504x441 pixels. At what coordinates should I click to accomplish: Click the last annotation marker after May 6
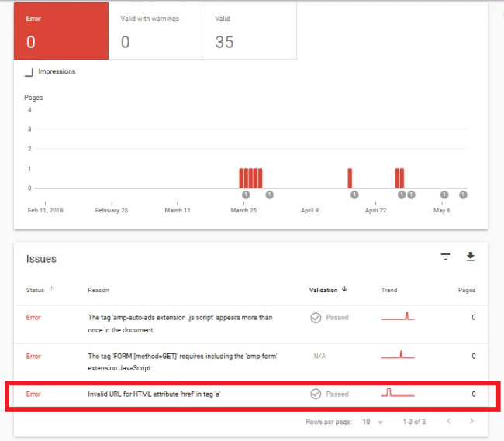463,195
